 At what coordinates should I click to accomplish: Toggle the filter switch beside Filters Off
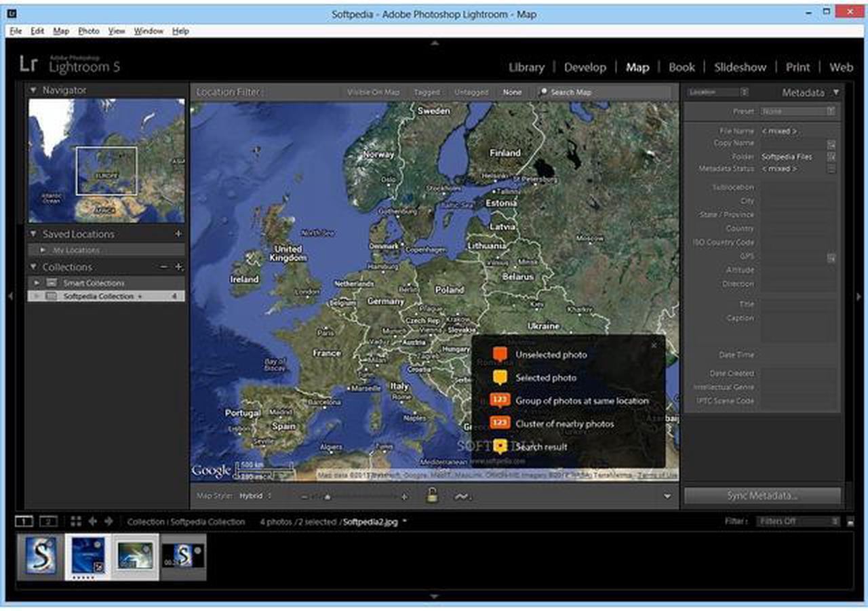pyautogui.click(x=850, y=521)
